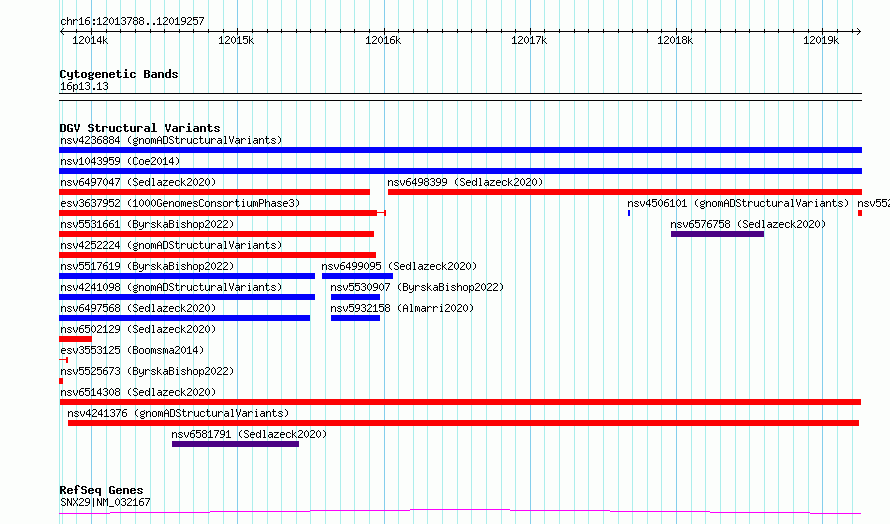Click the red bar under nsv4241376
Image resolution: width=890 pixels, height=524 pixels.
(x=463, y=423)
